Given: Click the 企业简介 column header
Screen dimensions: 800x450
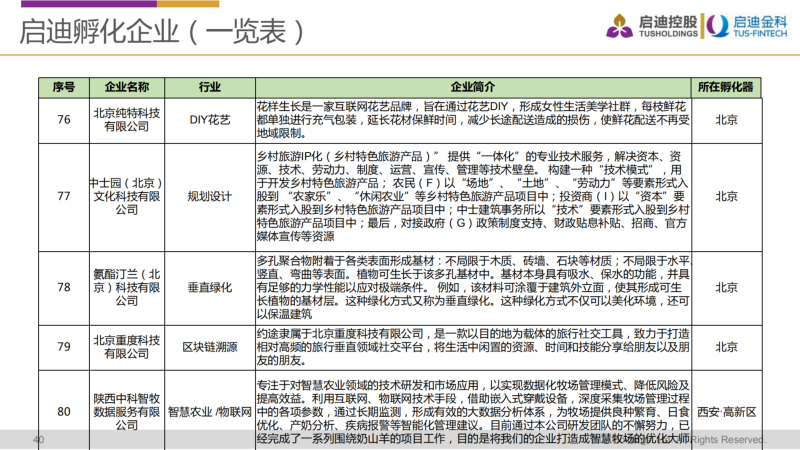Looking at the screenshot, I should [x=473, y=87].
